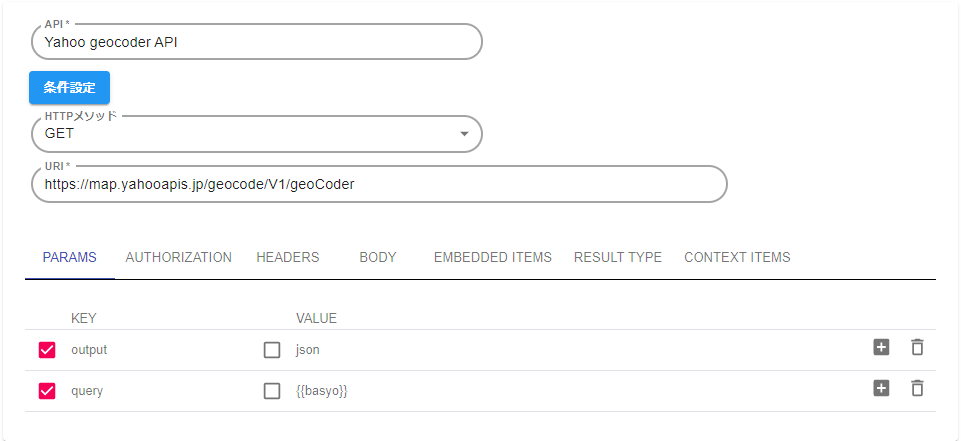Show the RESULT TYPE tab
The height and width of the screenshot is (441, 961).
[x=618, y=257]
